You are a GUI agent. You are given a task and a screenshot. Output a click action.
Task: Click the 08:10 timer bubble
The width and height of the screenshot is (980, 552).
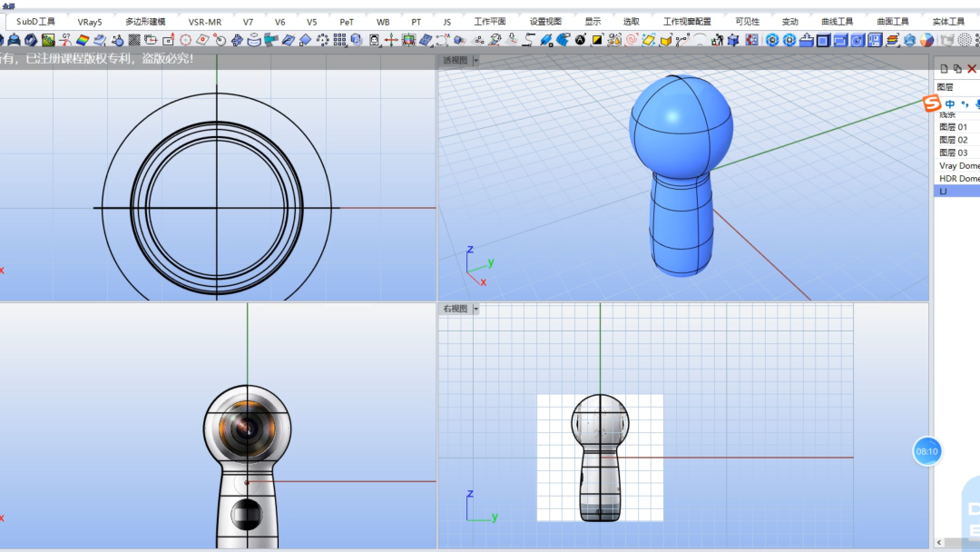(926, 451)
